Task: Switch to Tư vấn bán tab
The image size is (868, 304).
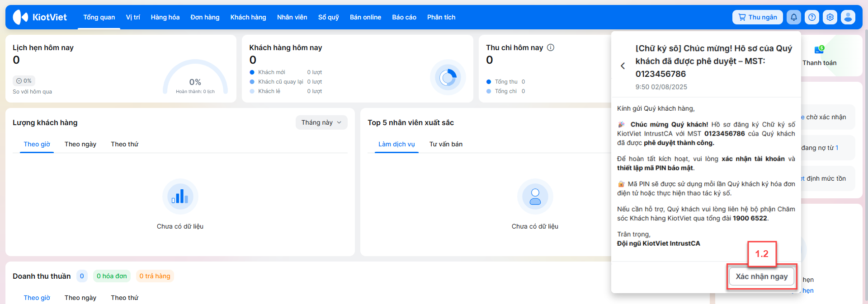Action: point(446,144)
